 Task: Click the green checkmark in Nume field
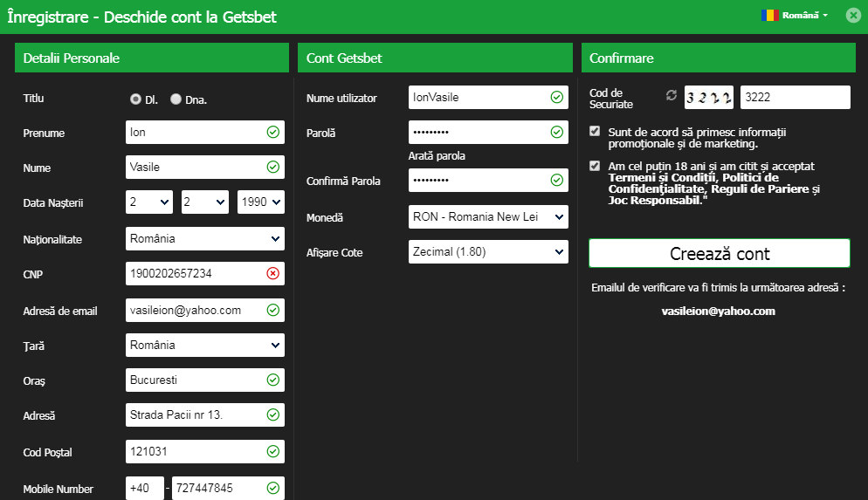(273, 167)
